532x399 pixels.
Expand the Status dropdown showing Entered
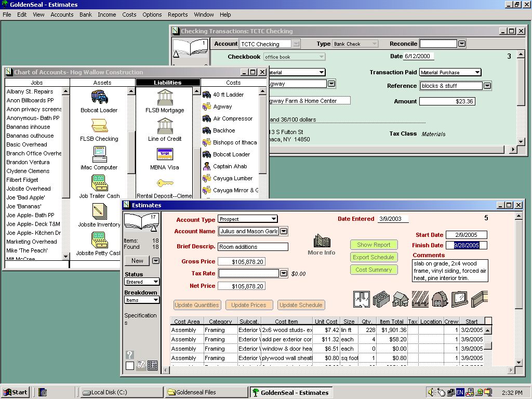pyautogui.click(x=142, y=282)
